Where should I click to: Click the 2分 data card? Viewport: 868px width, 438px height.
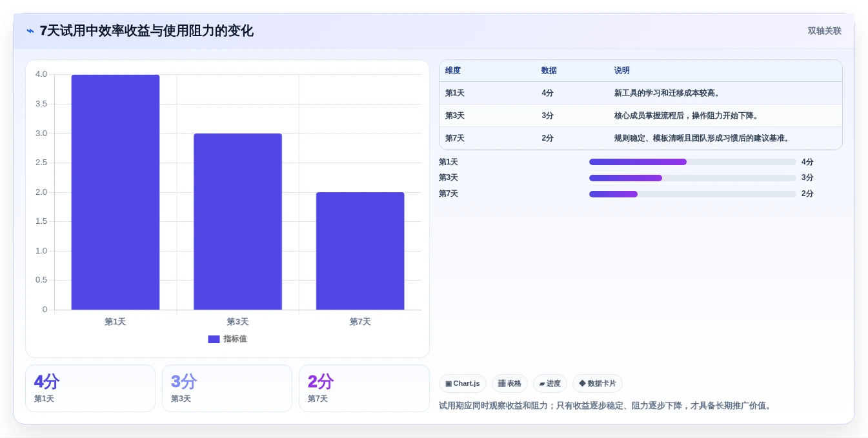pos(364,388)
